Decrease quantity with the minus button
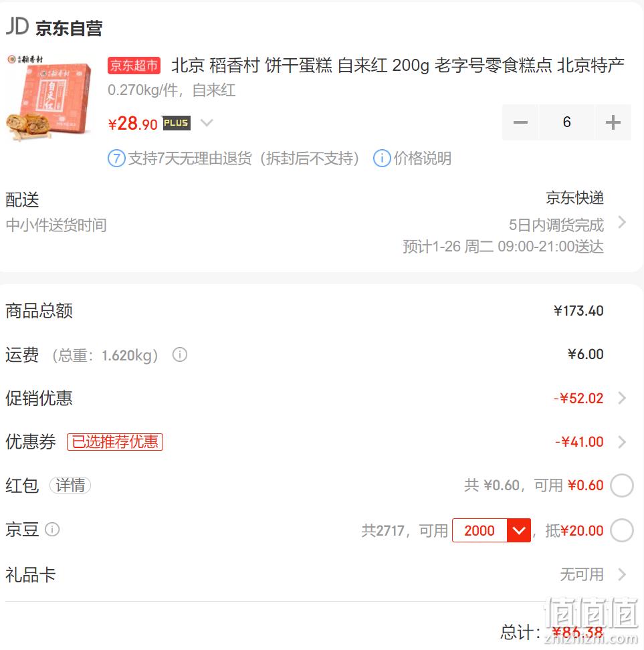Viewport: 644px width, 650px height. 520,122
